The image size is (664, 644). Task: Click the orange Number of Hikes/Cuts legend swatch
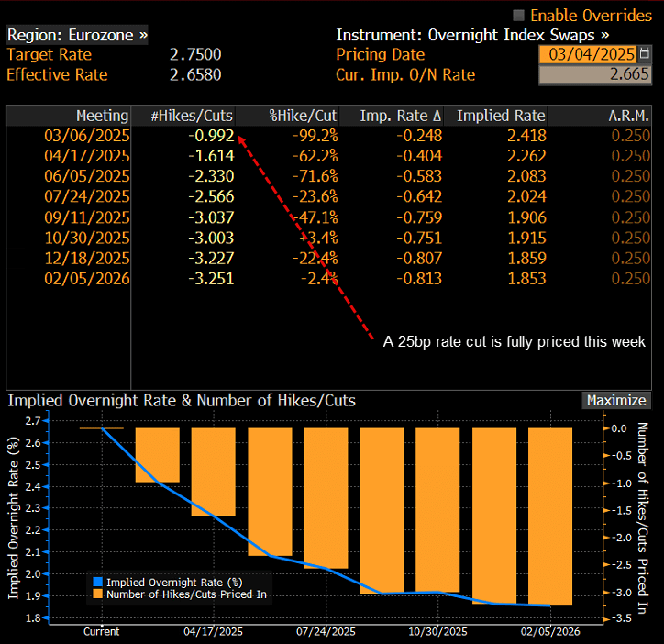click(98, 594)
